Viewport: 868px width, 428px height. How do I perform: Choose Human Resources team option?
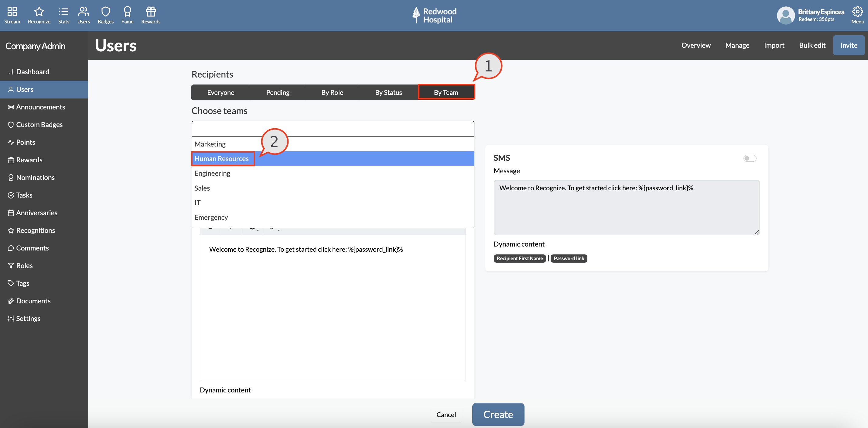(333, 158)
